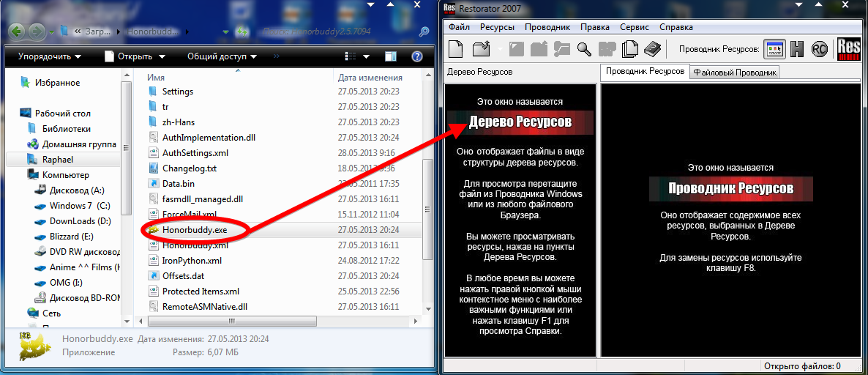Image resolution: width=868 pixels, height=375 pixels.
Task: Click the greyed-out extract folder icon in toolbar
Action: (x=539, y=49)
